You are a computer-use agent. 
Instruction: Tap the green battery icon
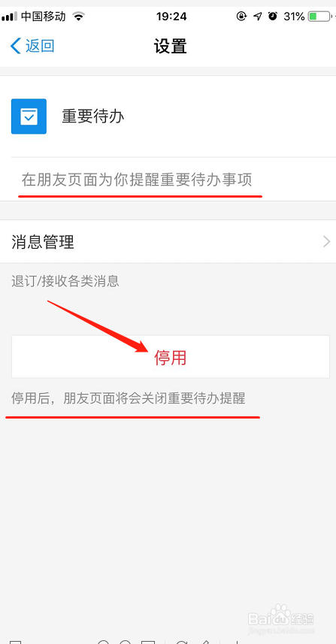[320, 17]
